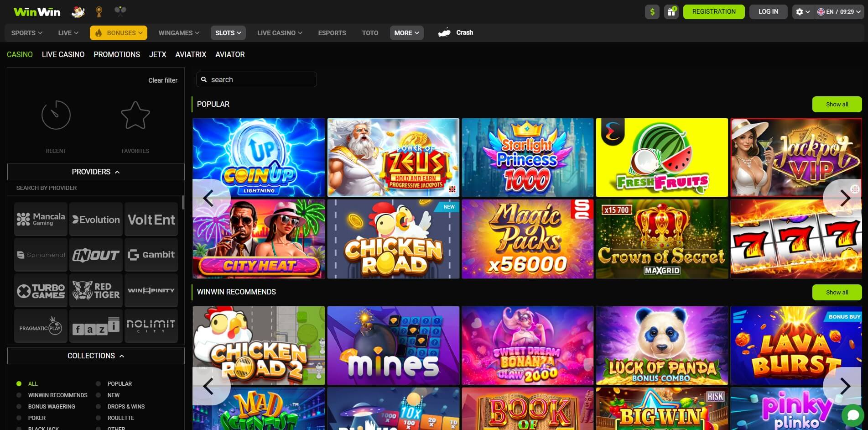Image resolution: width=868 pixels, height=430 pixels.
Task: Select the WINWIN RECOMMENDS collection radio button
Action: 18,395
